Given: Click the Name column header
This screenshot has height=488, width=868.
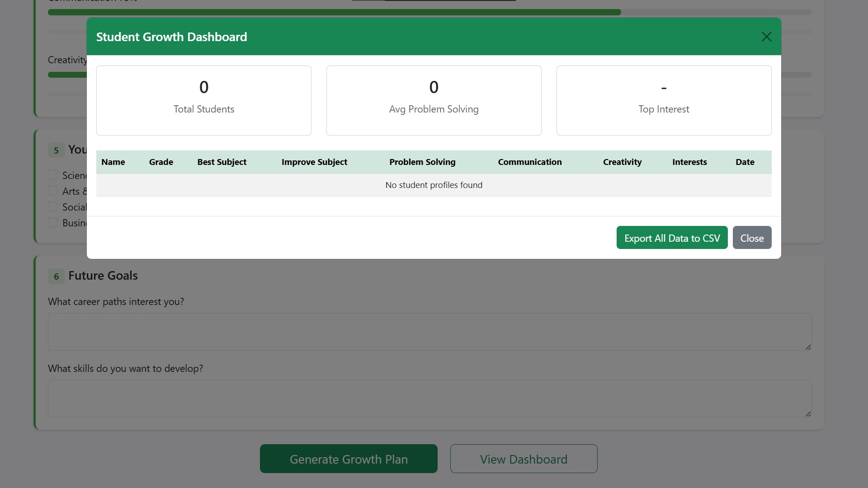Looking at the screenshot, I should click(113, 162).
